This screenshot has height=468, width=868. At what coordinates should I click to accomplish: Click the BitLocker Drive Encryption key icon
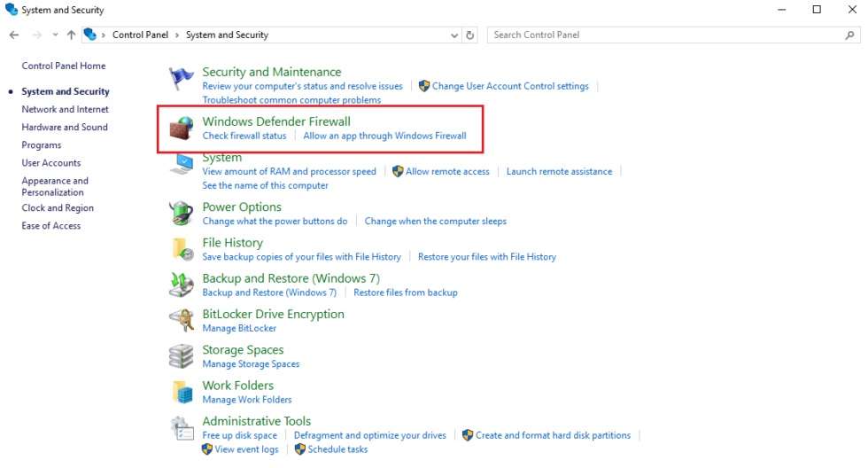(182, 320)
